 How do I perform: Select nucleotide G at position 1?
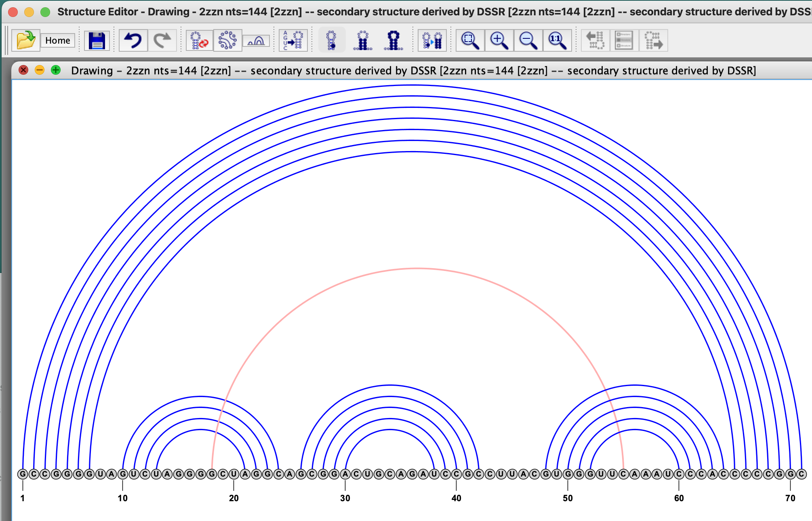coord(23,474)
